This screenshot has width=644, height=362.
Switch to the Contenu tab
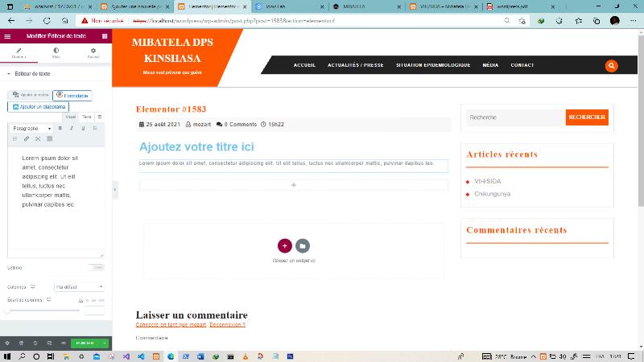click(x=19, y=53)
